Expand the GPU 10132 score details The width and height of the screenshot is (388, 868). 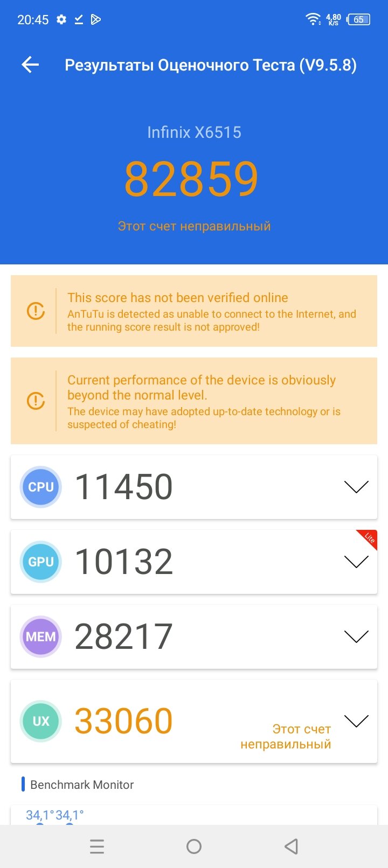[356, 562]
